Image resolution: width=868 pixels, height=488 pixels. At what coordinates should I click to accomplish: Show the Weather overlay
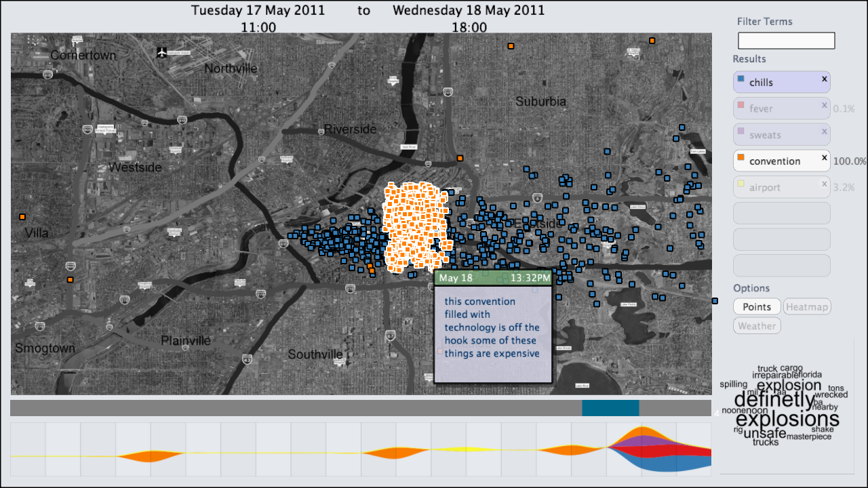point(757,326)
